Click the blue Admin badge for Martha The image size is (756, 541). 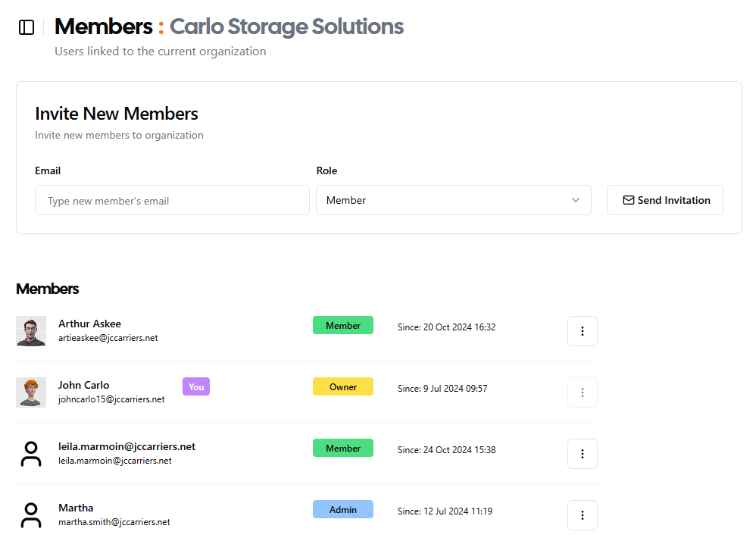343,509
